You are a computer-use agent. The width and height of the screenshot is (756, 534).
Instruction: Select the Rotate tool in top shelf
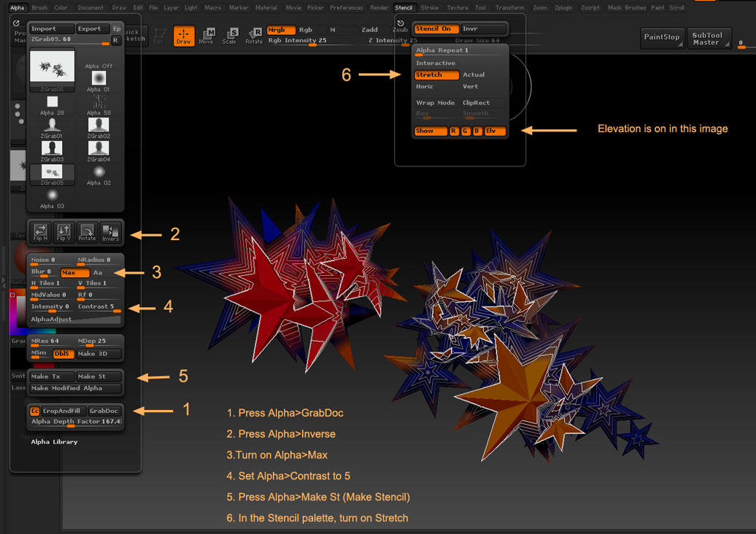(254, 36)
